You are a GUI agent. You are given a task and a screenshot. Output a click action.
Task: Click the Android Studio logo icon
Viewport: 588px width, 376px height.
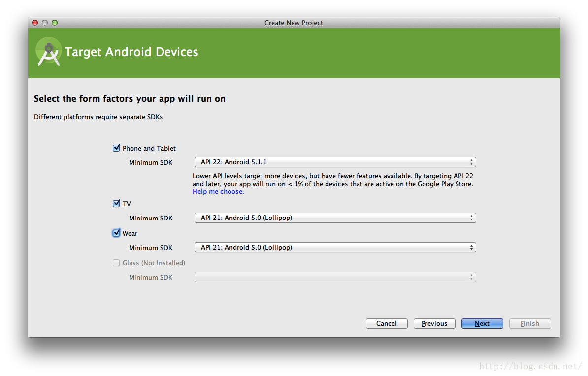[x=49, y=52]
